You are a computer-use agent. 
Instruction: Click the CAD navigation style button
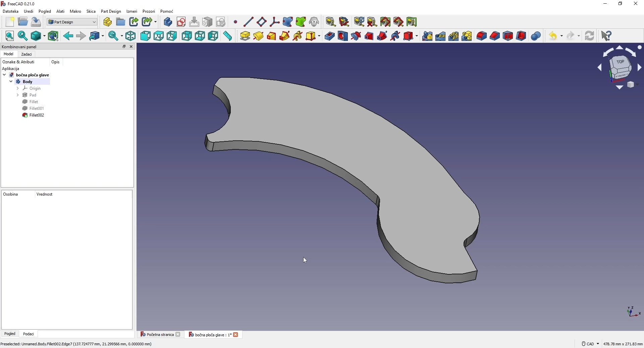tap(590, 344)
